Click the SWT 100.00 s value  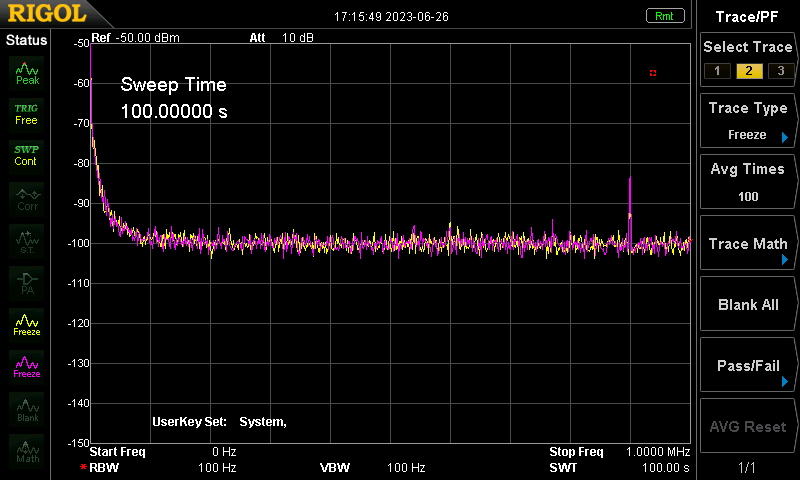pyautogui.click(x=665, y=468)
